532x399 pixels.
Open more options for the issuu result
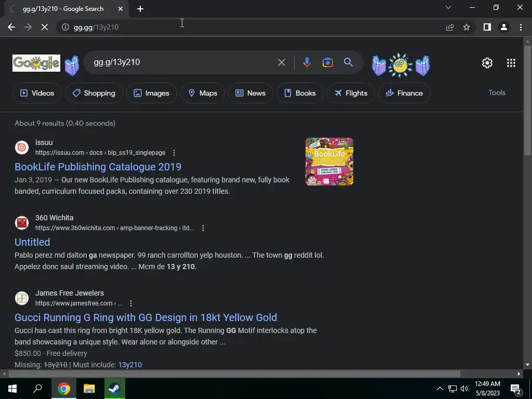(174, 153)
